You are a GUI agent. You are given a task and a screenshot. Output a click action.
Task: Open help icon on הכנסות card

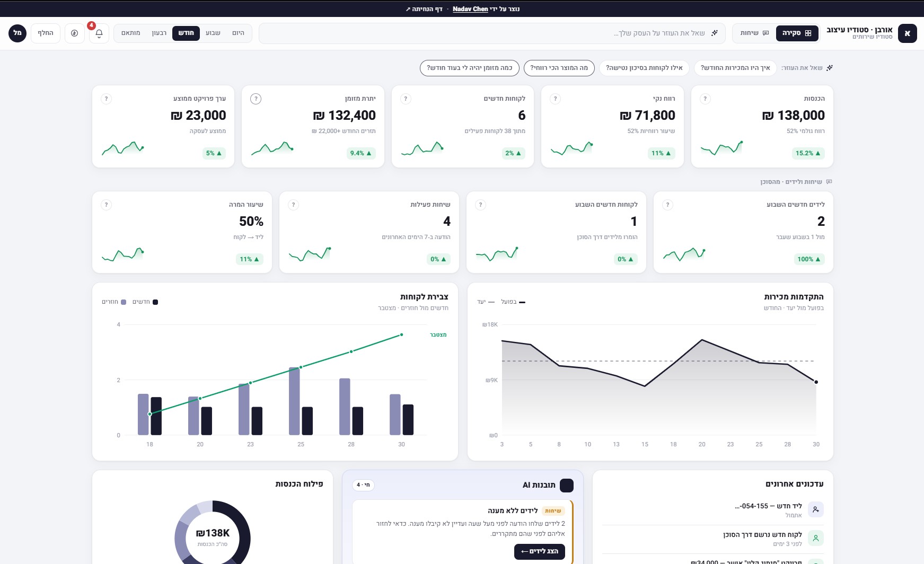tap(705, 99)
